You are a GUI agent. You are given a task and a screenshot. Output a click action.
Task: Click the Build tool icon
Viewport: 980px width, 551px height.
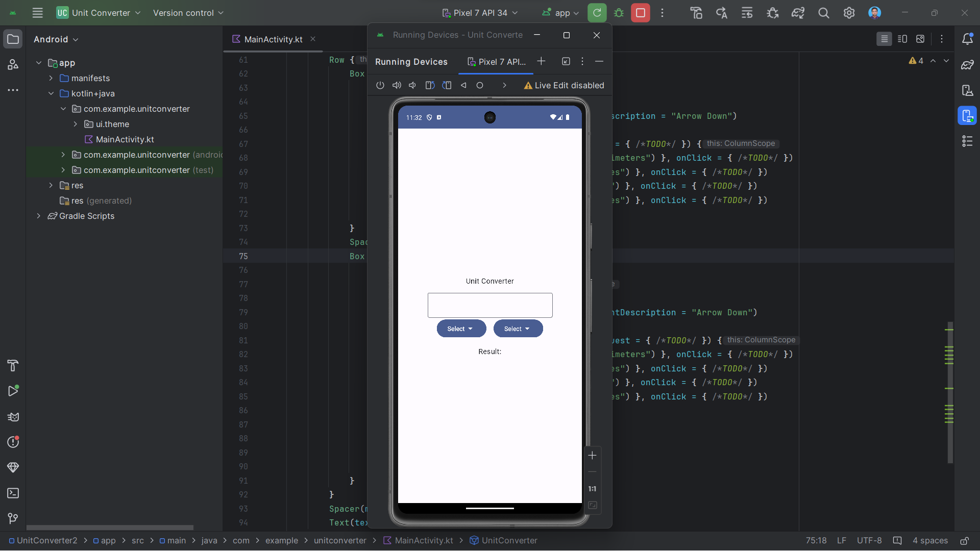point(13,366)
